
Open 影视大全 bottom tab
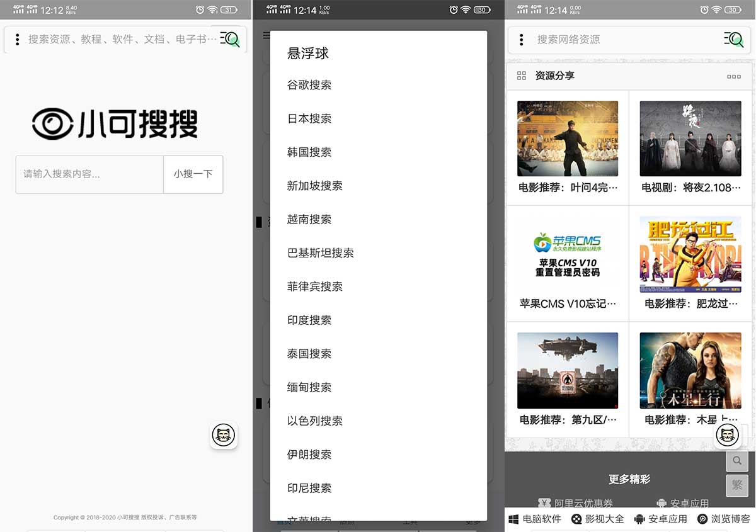pos(598,519)
